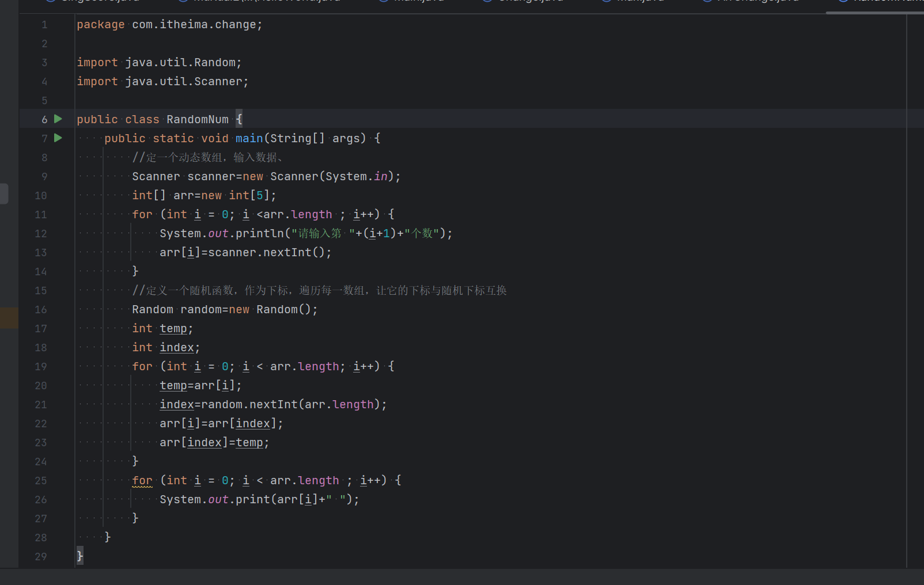924x585 pixels.
Task: Click 'scanner.nextInt();' on line 13
Action: [270, 253]
